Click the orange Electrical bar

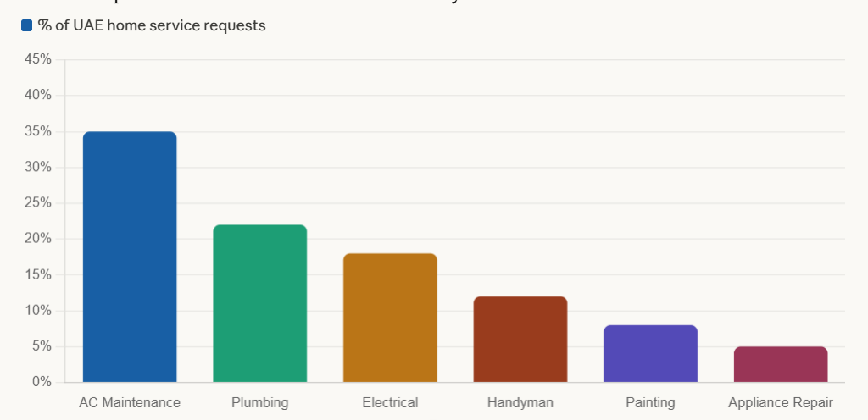(390, 318)
